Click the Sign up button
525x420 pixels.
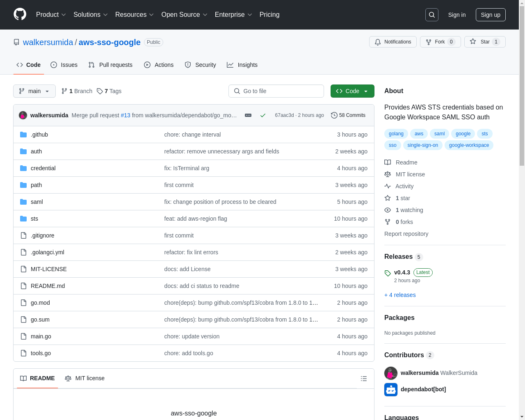click(x=491, y=15)
